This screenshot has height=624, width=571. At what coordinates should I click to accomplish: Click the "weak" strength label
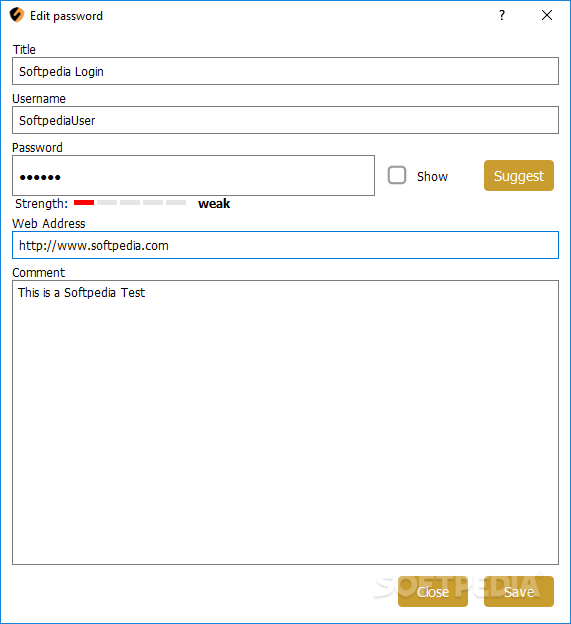tap(214, 204)
